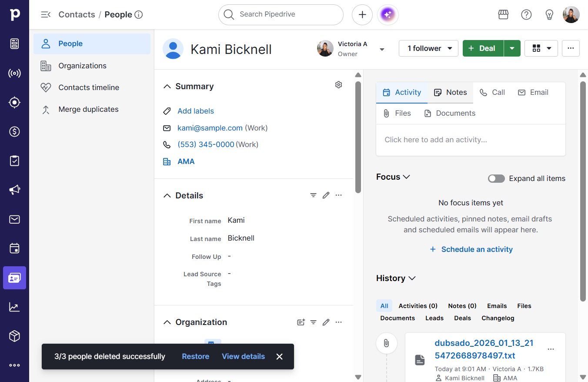This screenshot has height=382, width=588.
Task: Click the filter icon in Details section
Action: click(313, 195)
